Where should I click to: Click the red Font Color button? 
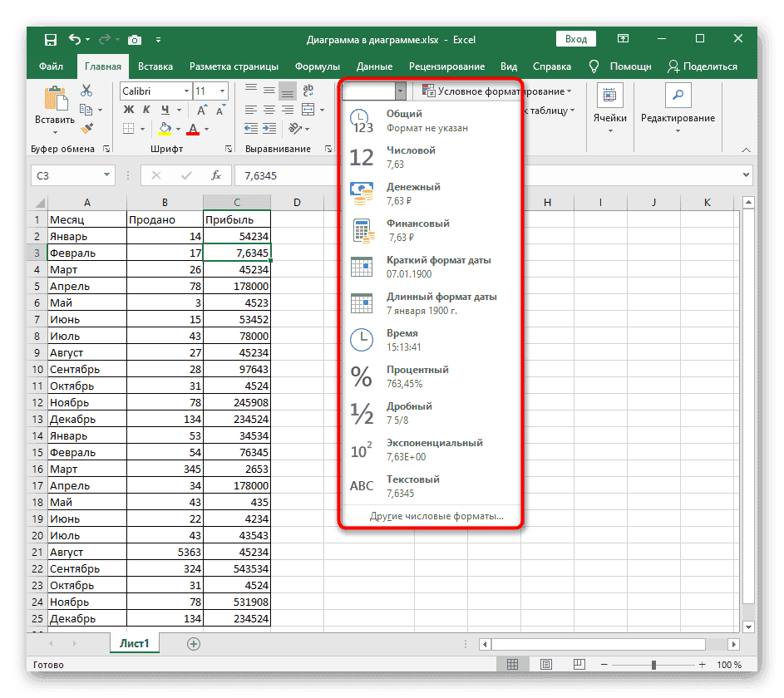click(x=193, y=129)
